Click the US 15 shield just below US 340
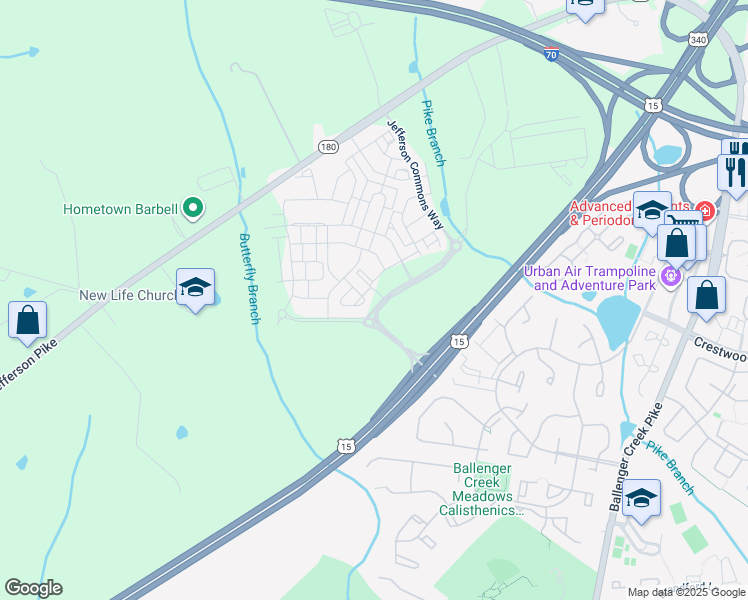The width and height of the screenshot is (748, 600). 653,105
